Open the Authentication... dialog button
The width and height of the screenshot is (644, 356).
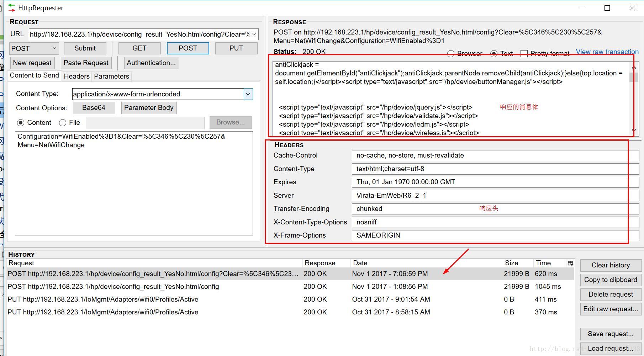(x=152, y=63)
